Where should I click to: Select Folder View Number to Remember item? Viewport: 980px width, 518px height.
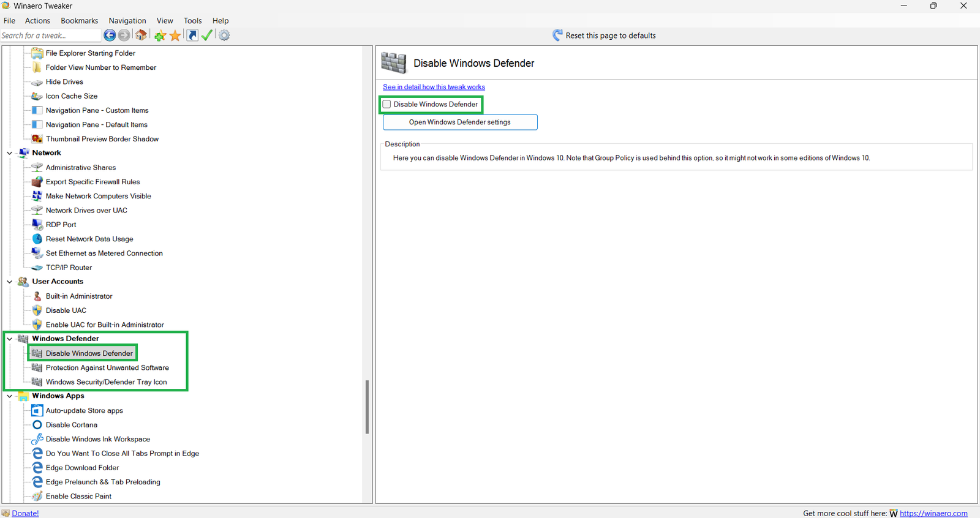[x=101, y=67]
